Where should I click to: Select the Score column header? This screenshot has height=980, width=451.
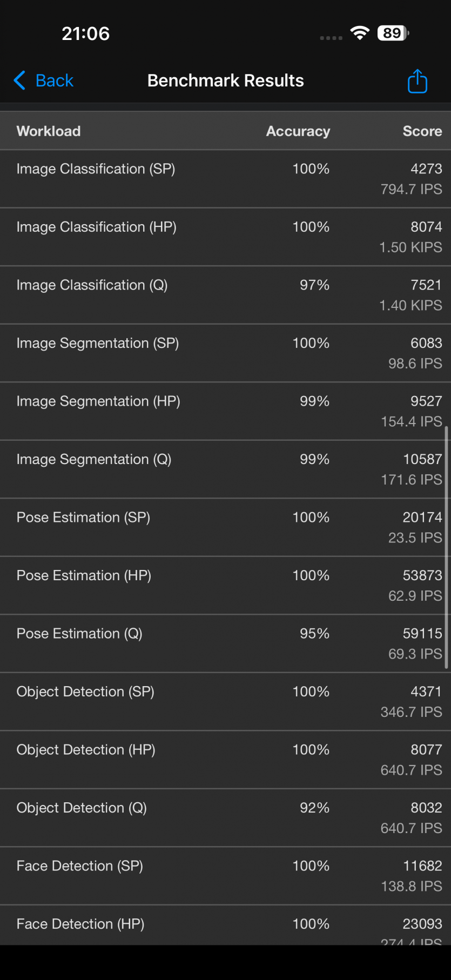422,131
